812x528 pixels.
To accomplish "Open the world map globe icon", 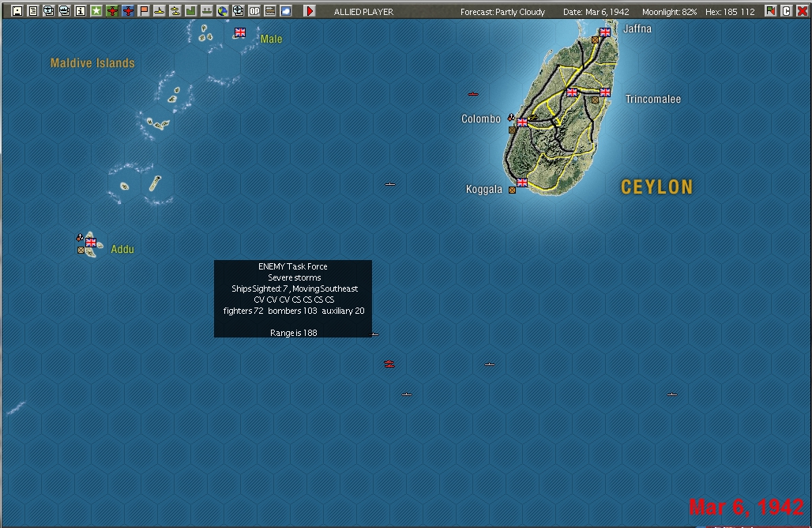I will [222, 10].
